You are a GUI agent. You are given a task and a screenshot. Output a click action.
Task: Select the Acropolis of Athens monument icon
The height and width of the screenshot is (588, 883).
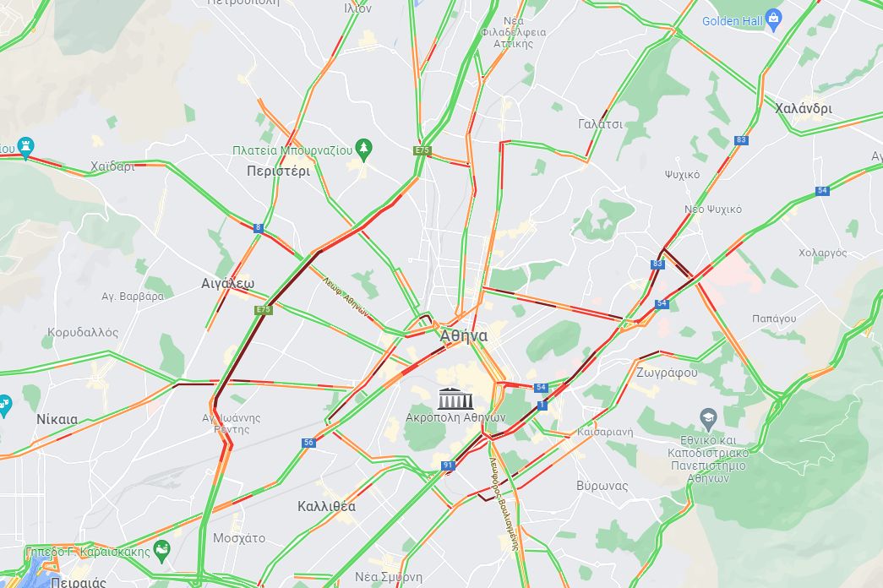click(455, 398)
